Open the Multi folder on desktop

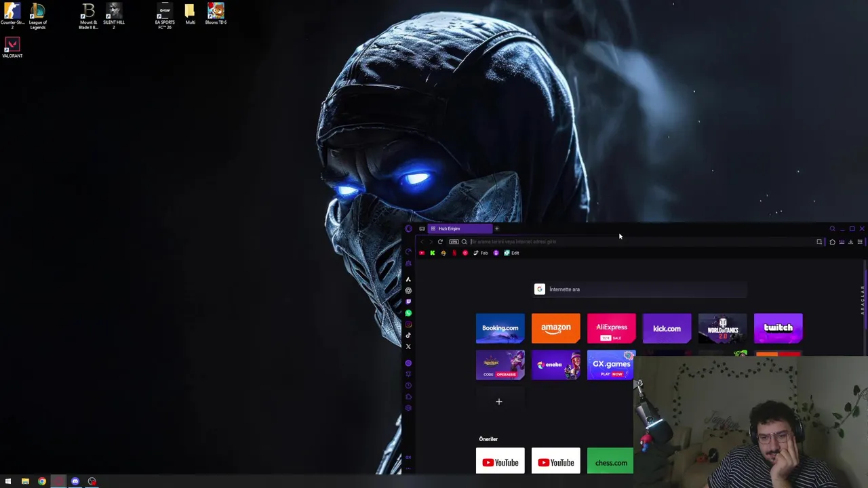pos(190,14)
